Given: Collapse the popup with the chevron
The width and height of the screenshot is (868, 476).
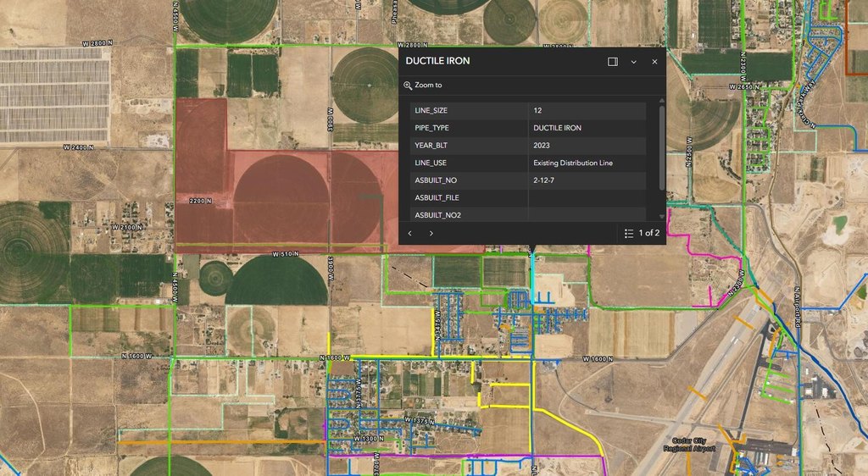Looking at the screenshot, I should click(633, 62).
